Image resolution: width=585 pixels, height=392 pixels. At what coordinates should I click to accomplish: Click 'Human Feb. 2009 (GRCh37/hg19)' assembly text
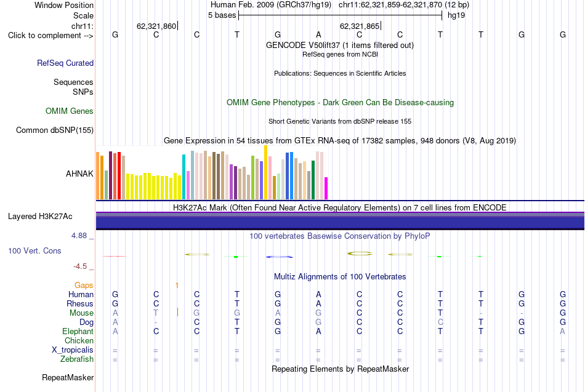point(271,5)
